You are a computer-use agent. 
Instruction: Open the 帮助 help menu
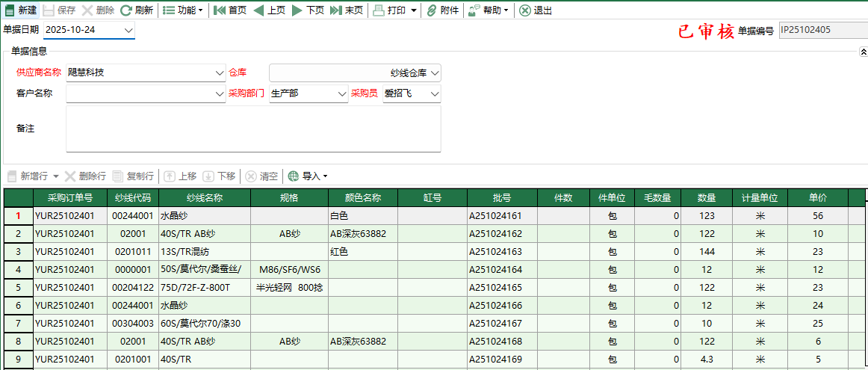click(x=489, y=10)
